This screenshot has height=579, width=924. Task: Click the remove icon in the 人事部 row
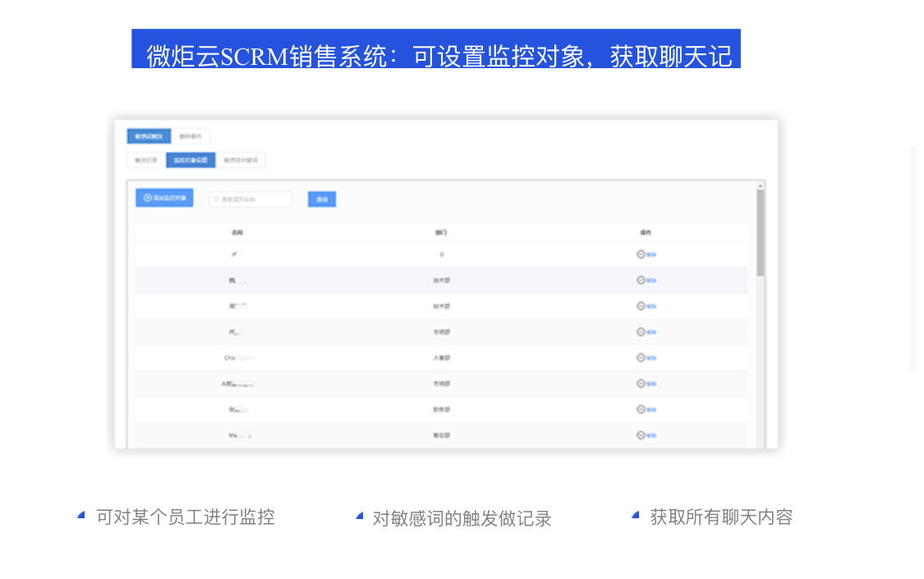tap(641, 357)
